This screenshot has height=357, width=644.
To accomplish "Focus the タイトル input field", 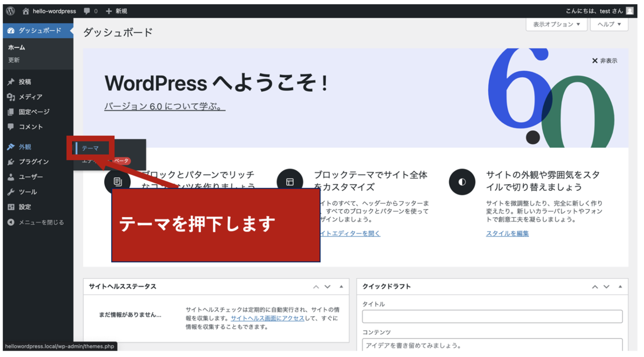I will (492, 316).
